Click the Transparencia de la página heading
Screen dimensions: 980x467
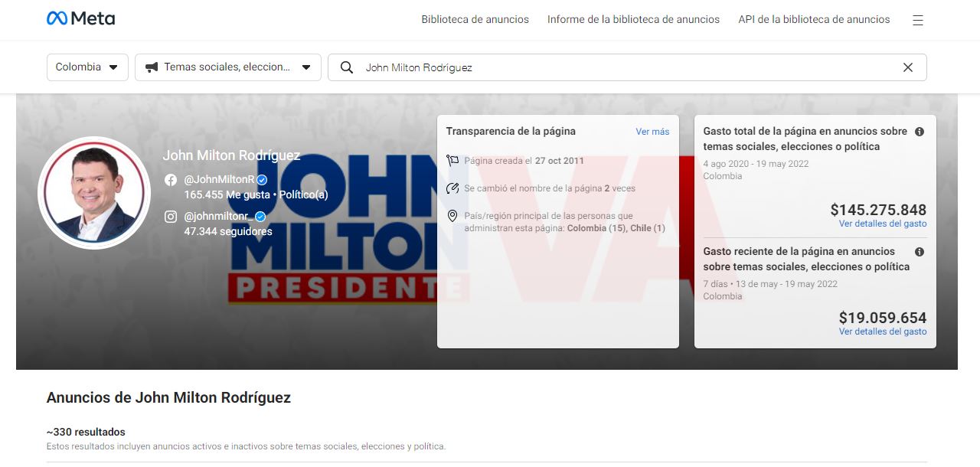click(511, 132)
